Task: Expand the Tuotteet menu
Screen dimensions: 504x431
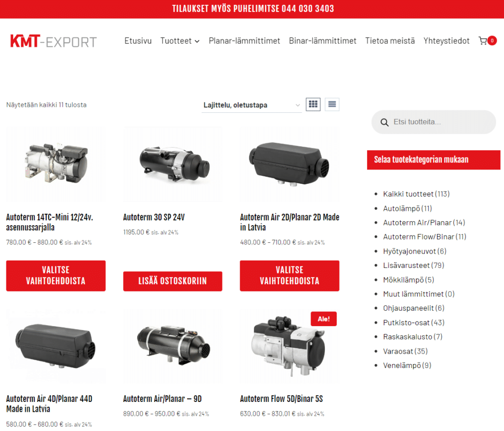Action: (180, 41)
